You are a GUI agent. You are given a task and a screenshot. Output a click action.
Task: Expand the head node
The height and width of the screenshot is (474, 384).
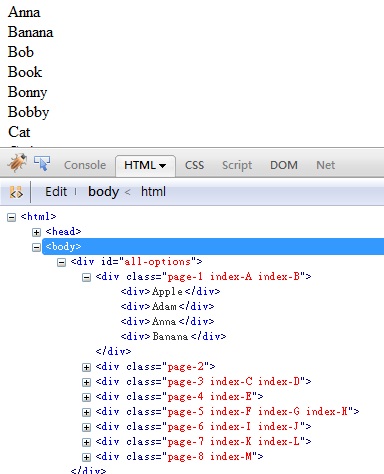pyautogui.click(x=36, y=232)
